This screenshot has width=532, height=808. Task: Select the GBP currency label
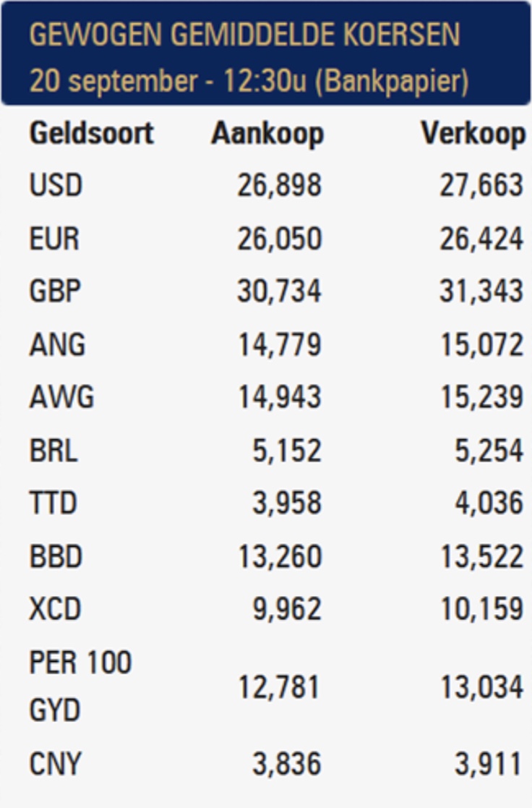click(x=55, y=292)
